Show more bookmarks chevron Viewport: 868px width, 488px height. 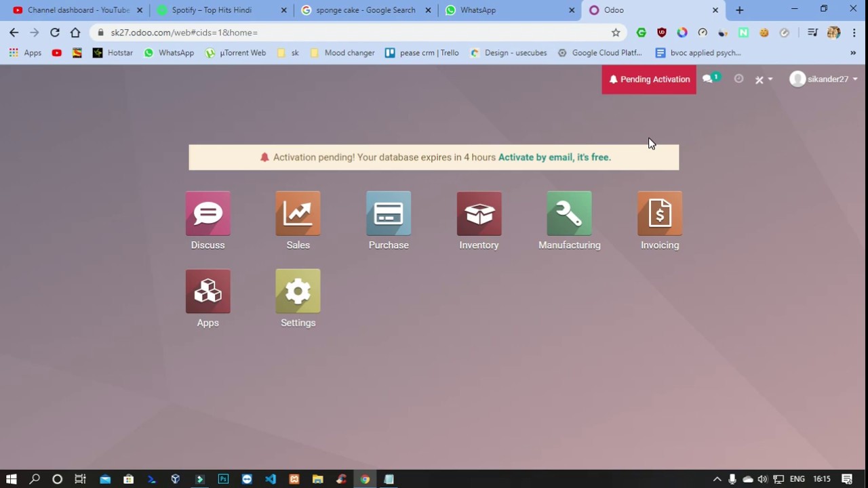point(853,53)
